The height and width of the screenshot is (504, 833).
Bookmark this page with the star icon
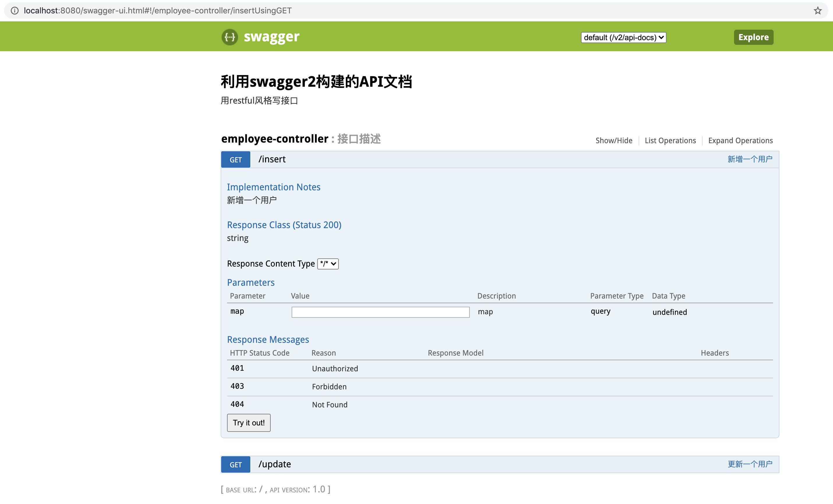pyautogui.click(x=818, y=10)
